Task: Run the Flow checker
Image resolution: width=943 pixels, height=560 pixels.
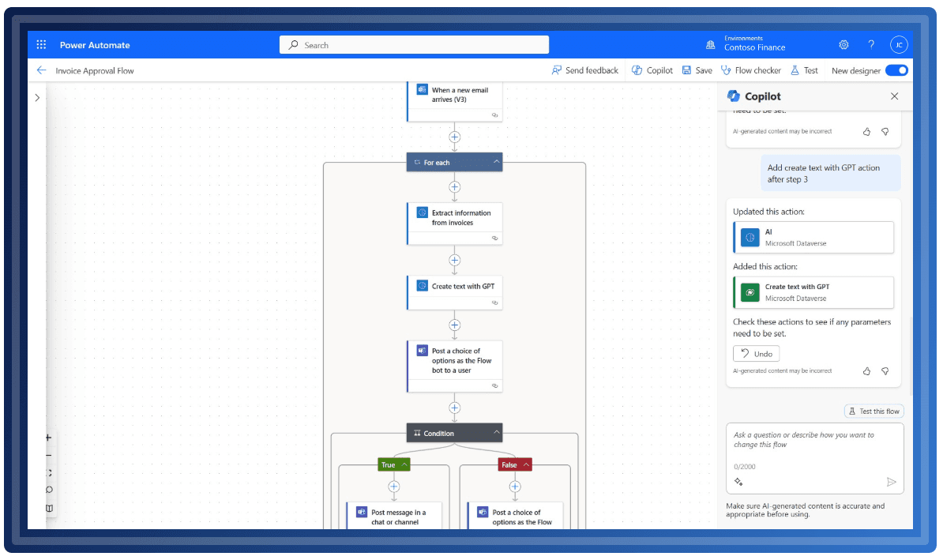Action: pos(750,70)
